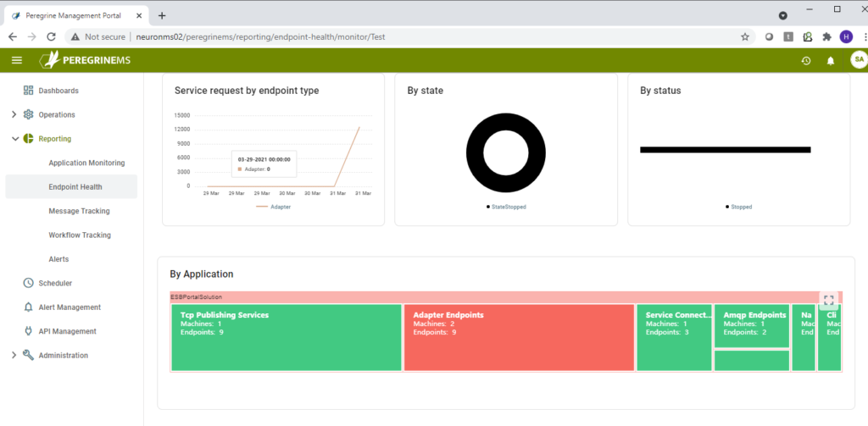Image resolution: width=868 pixels, height=426 pixels.
Task: Expand the Operations section
Action: pyautogui.click(x=14, y=114)
